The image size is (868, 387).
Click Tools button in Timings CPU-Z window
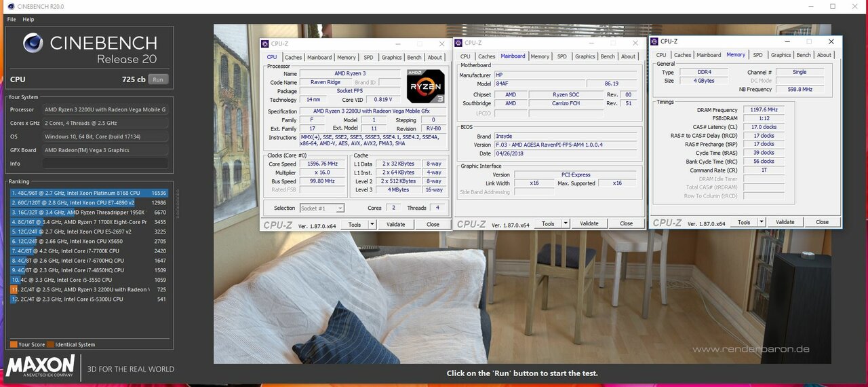[744, 222]
